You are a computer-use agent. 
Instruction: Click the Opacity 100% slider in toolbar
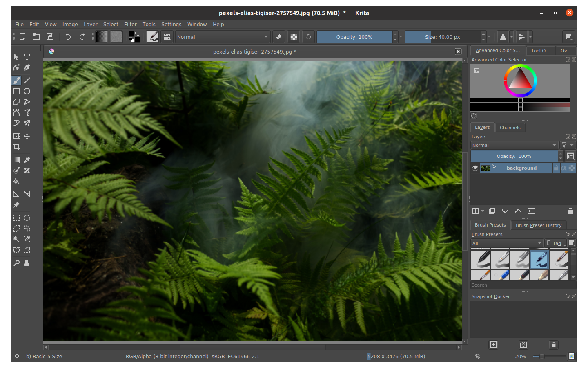[x=354, y=37]
